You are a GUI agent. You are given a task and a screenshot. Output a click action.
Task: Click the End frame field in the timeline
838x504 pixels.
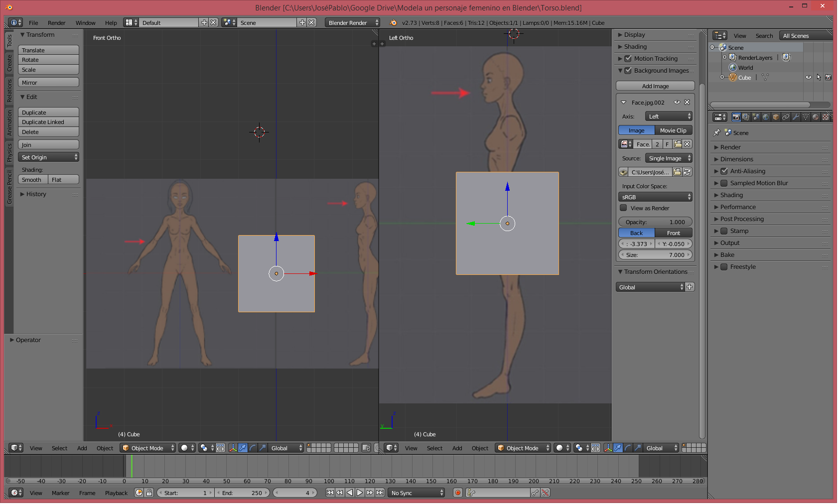pos(243,493)
